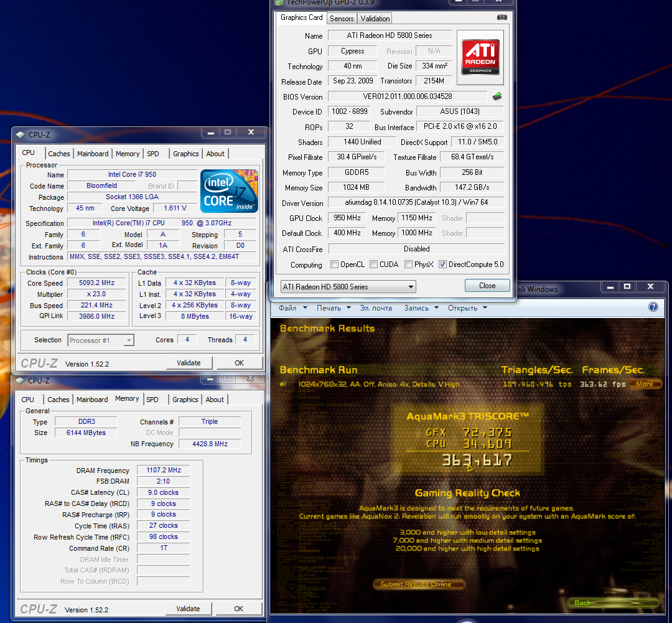
Task: Click the Эл. почта toolbar item
Action: coord(376,308)
